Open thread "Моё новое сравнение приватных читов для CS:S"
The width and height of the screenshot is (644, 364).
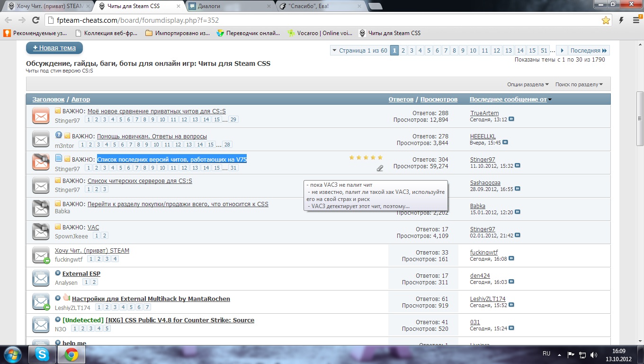tap(157, 111)
